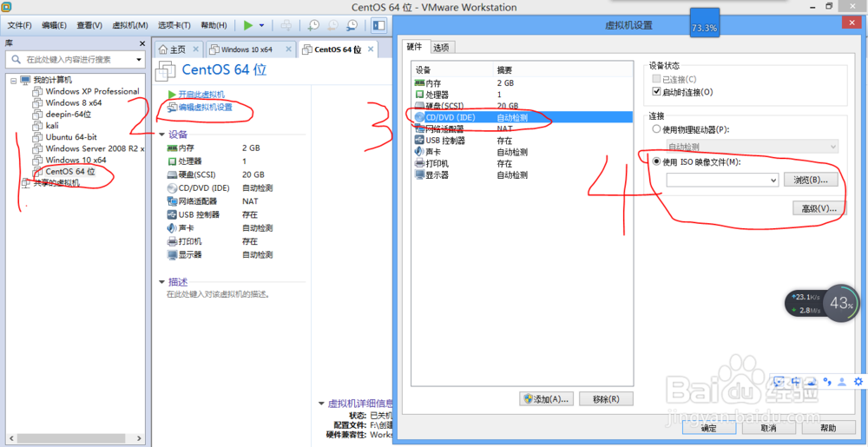Click the take snapshot clock-plus toolbar icon
Image resolution: width=868 pixels, height=447 pixels.
point(313,25)
